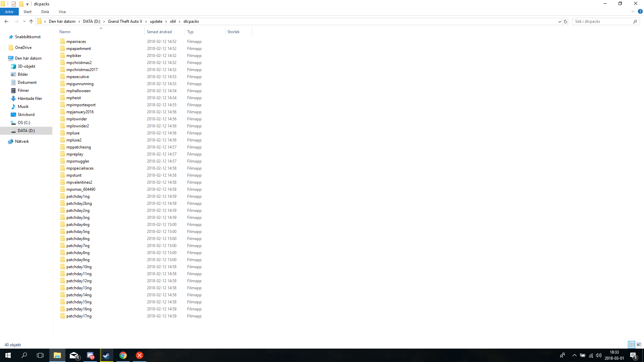This screenshot has width=644, height=362.
Task: Open the Help question mark icon
Action: click(640, 11)
